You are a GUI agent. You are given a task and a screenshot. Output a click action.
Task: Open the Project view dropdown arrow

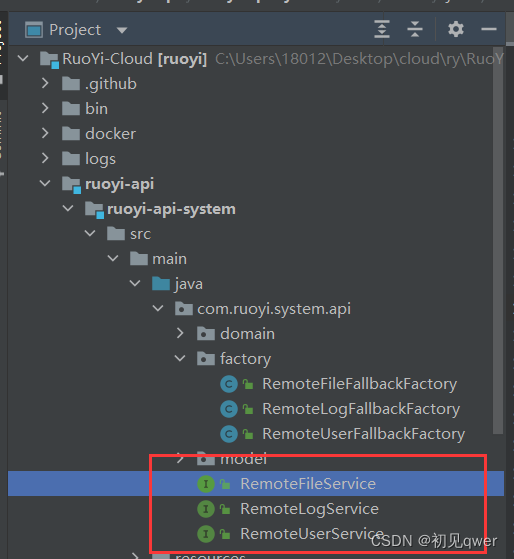pos(122,30)
